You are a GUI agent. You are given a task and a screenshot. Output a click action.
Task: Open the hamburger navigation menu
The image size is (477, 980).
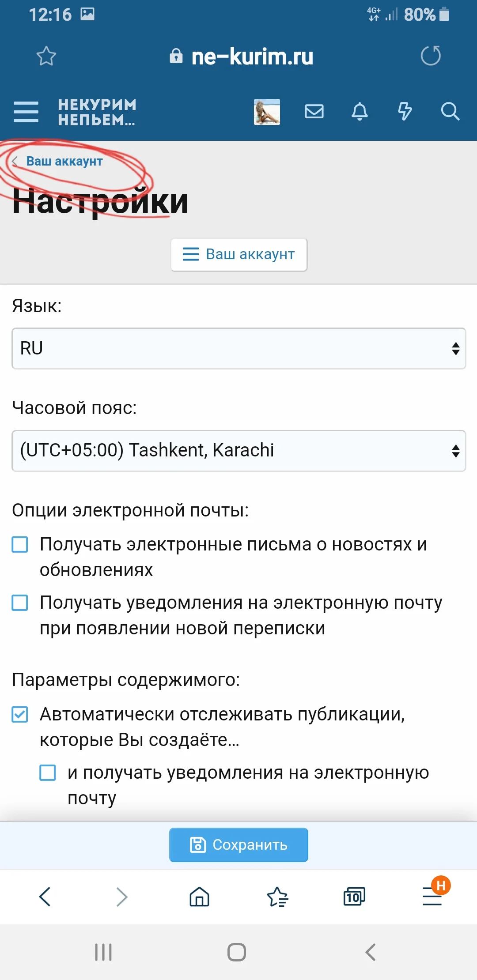click(x=26, y=111)
